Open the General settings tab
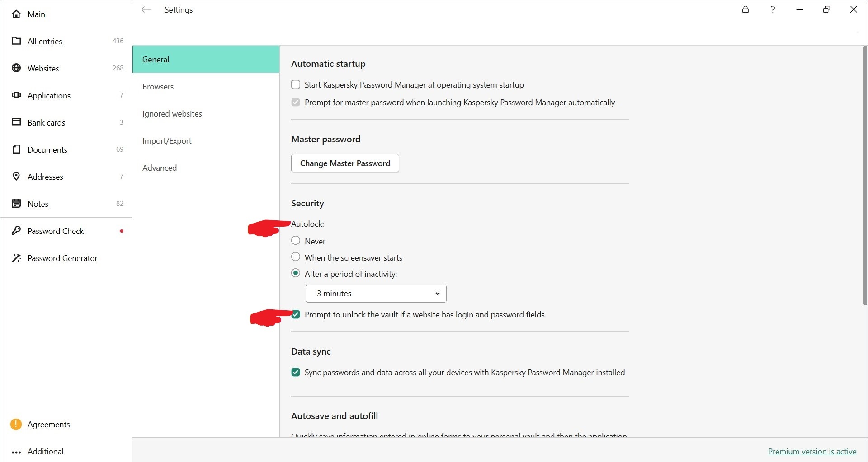 click(206, 59)
